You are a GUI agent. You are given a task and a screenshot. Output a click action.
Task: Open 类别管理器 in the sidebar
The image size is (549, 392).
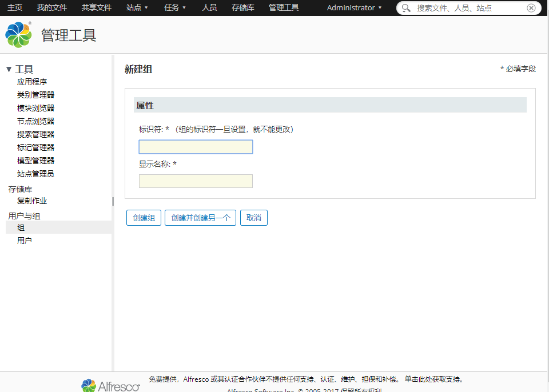[x=35, y=94]
